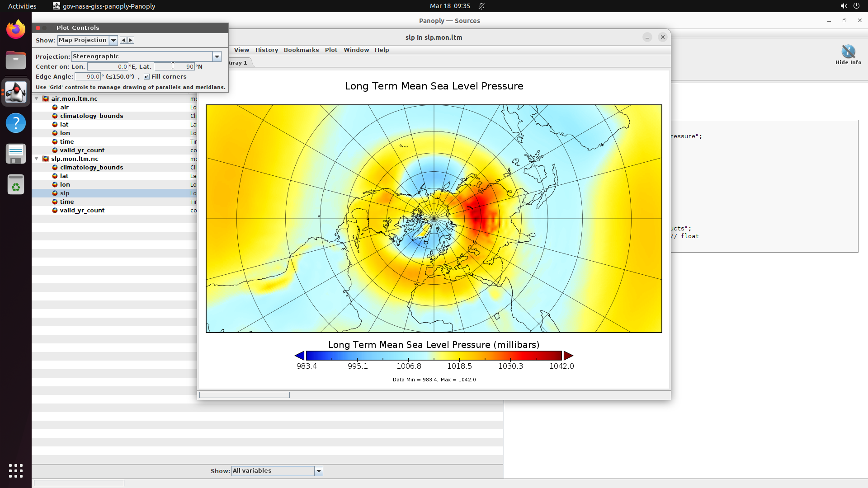Viewport: 868px width, 488px height.
Task: Open the Projection dropdown list
Action: point(217,56)
